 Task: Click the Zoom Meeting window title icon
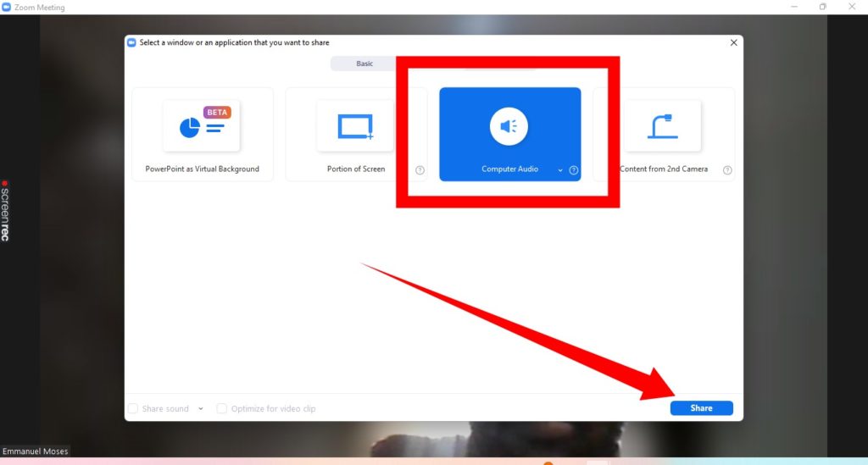[x=6, y=7]
